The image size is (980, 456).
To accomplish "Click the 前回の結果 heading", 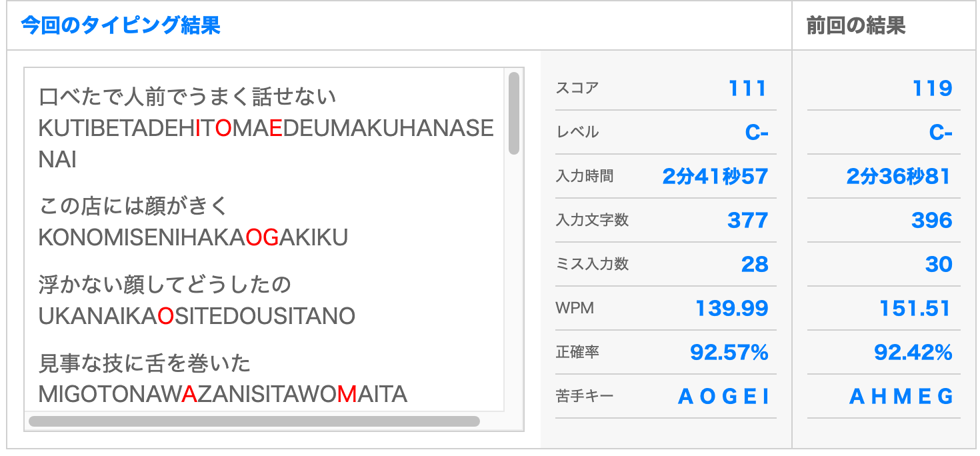I will point(855,25).
